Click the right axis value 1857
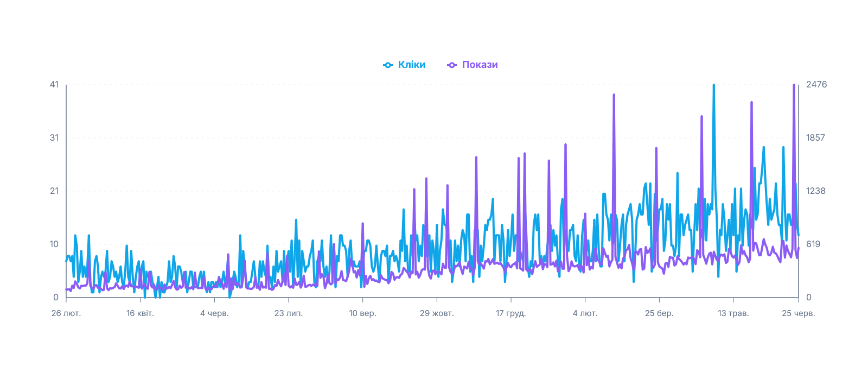 pos(815,137)
